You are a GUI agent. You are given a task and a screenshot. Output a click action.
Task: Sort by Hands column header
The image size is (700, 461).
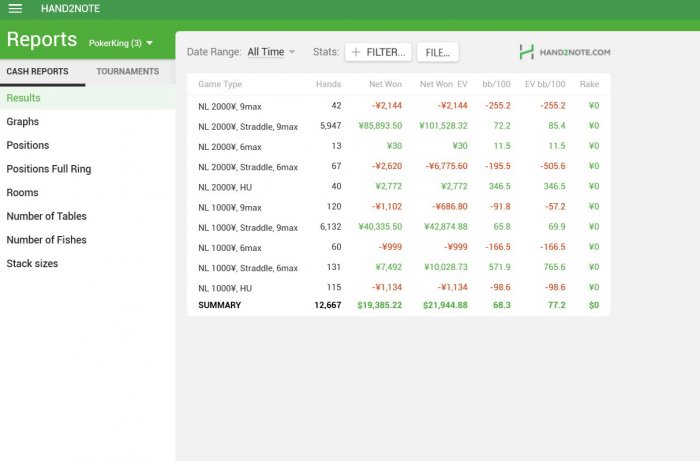pyautogui.click(x=328, y=85)
